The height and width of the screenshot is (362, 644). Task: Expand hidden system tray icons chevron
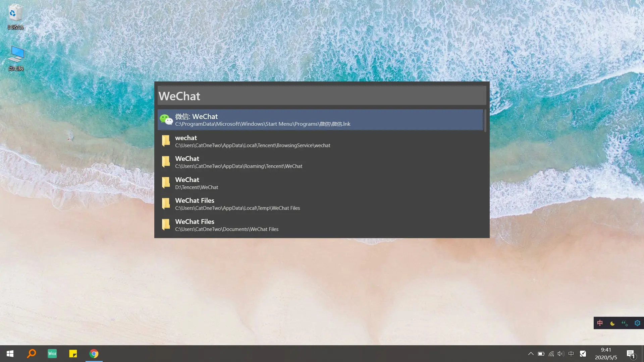[x=531, y=354]
